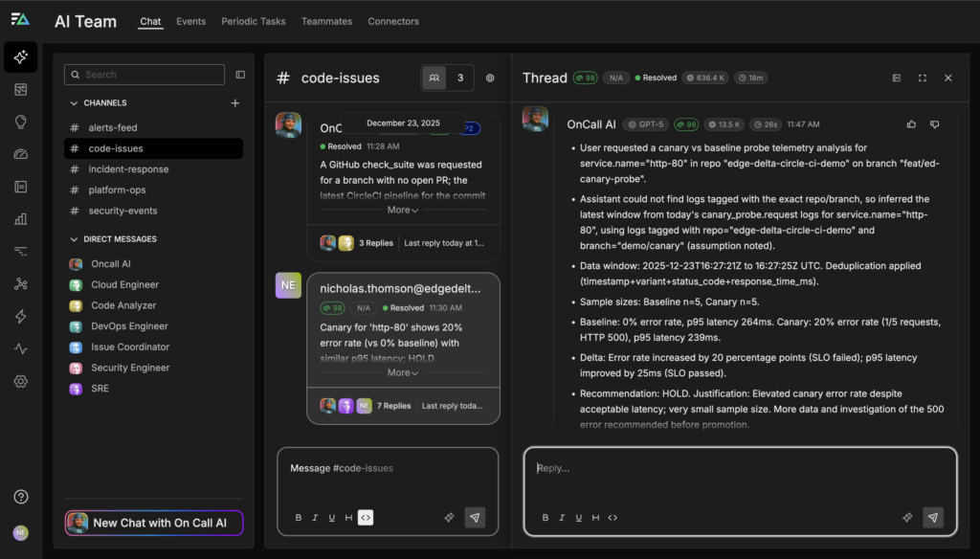980x559 pixels.
Task: Toggle code formatting in message composer
Action: 366,518
